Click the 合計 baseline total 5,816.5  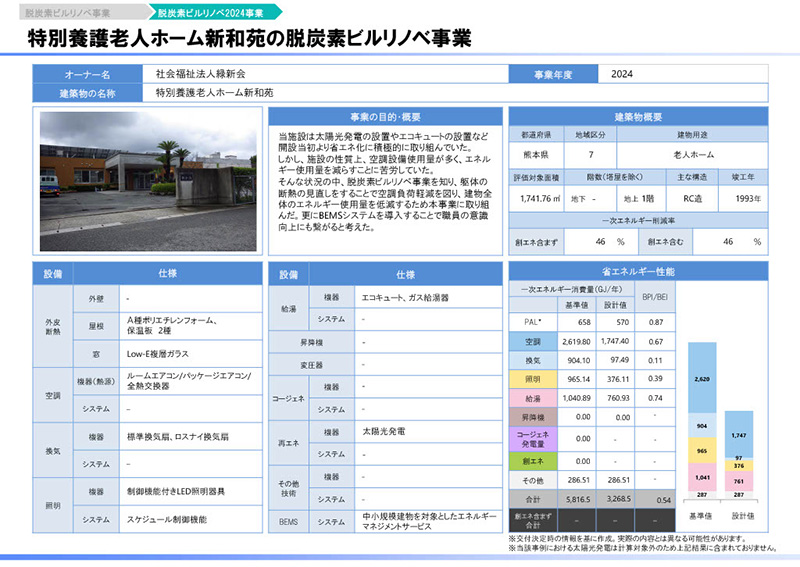tap(577, 499)
